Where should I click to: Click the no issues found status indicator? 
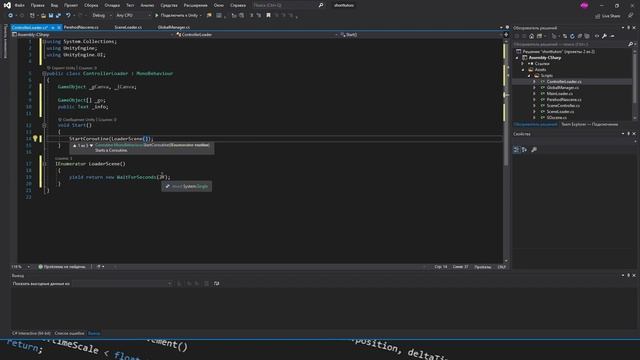pos(62,267)
